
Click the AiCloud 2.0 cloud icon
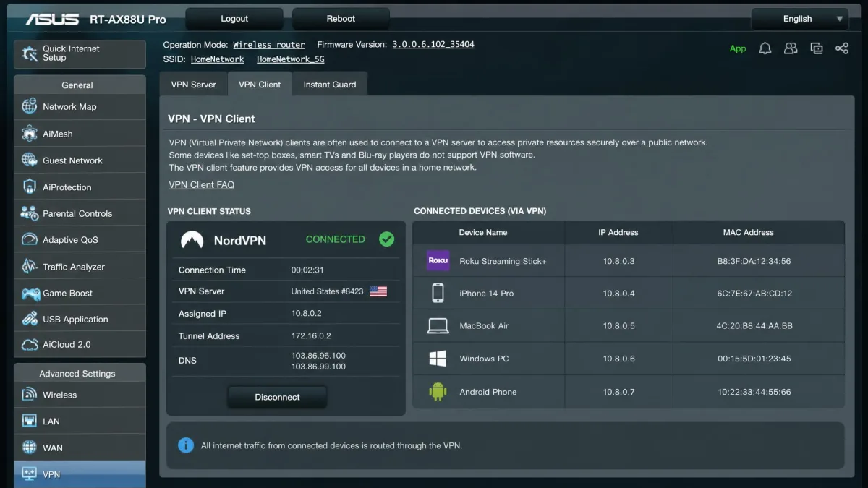click(30, 345)
